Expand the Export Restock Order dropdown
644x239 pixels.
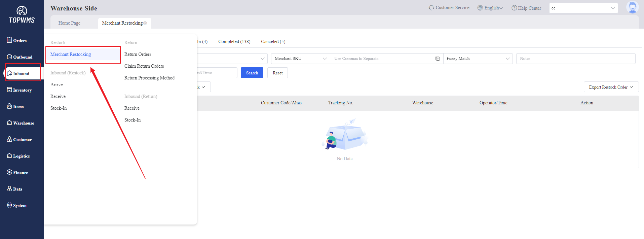click(611, 87)
